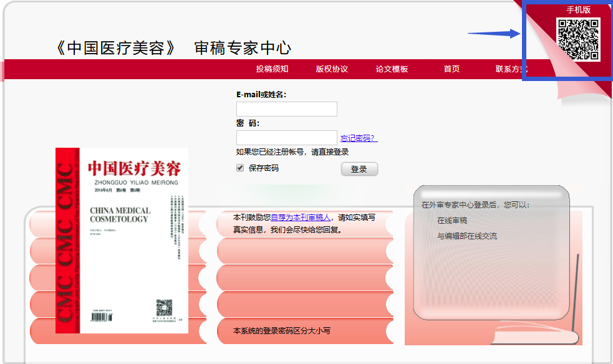Click the QR code on the journal cover
The image size is (613, 364).
point(163,309)
